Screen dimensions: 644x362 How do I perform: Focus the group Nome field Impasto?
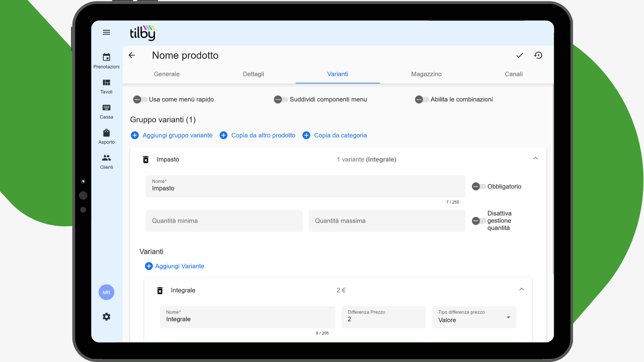306,186
